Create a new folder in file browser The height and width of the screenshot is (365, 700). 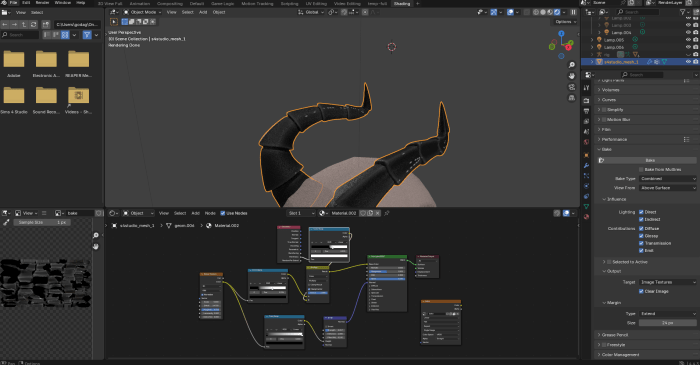point(46,24)
